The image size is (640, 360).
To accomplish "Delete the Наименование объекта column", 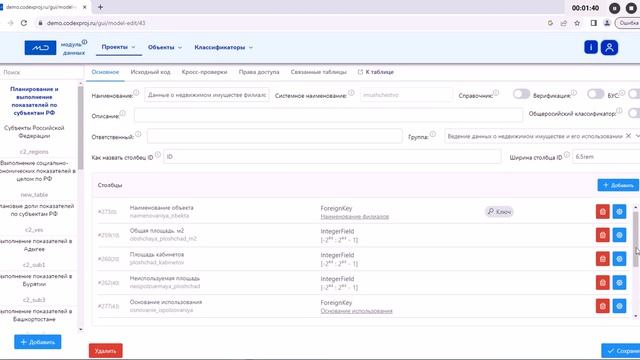I will point(602,211).
